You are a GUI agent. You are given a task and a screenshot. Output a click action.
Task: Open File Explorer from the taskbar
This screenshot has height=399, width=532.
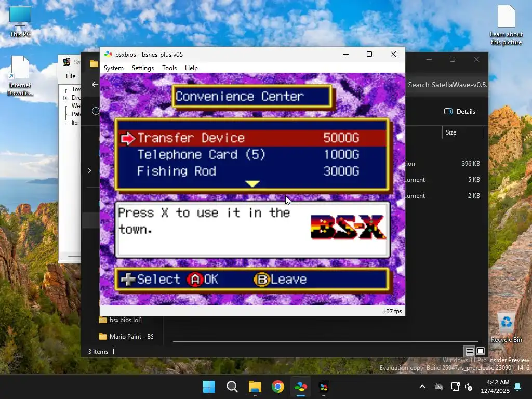[255, 387]
